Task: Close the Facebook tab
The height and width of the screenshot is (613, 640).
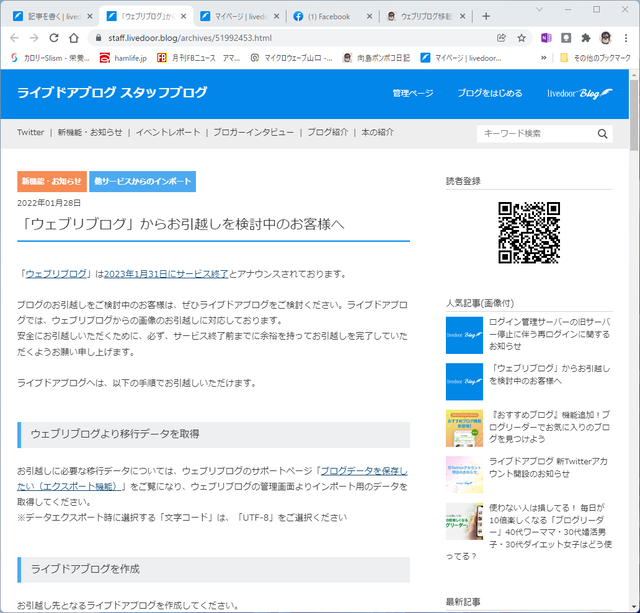Action: [369, 16]
